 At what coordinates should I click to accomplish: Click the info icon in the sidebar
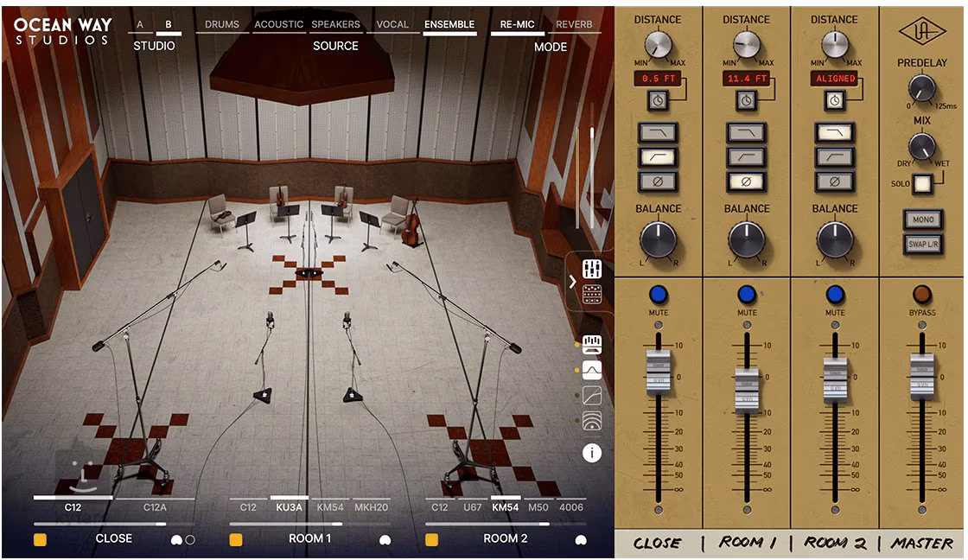click(x=592, y=452)
